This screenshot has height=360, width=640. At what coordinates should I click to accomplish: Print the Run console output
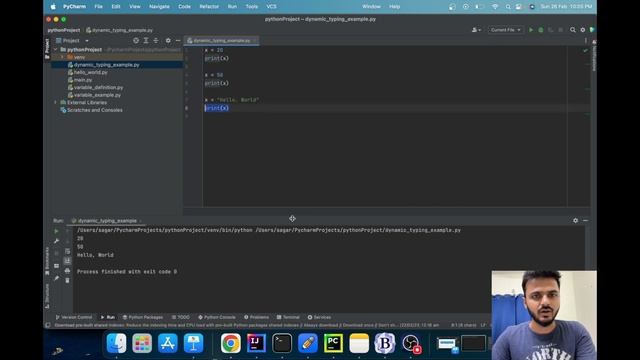(x=67, y=271)
